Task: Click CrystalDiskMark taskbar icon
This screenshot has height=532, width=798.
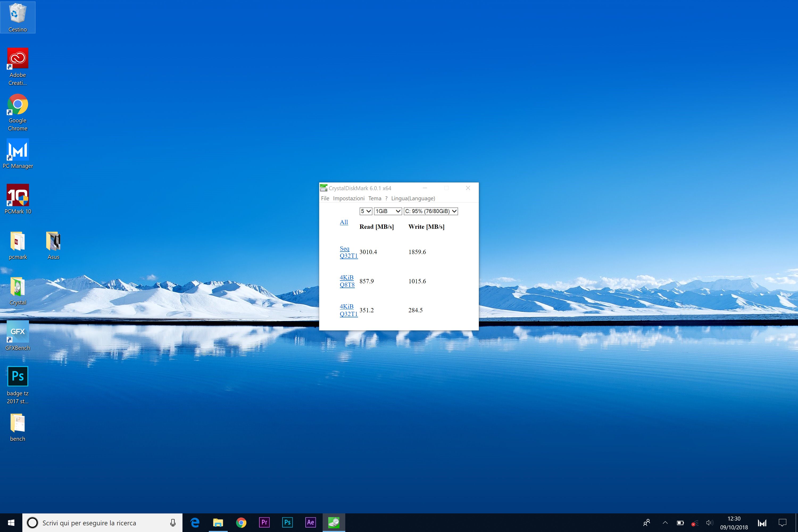Action: coord(334,522)
